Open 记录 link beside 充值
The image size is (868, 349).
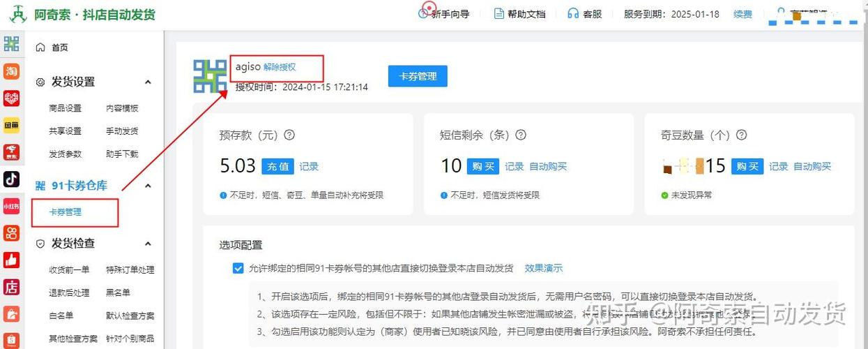tap(309, 167)
